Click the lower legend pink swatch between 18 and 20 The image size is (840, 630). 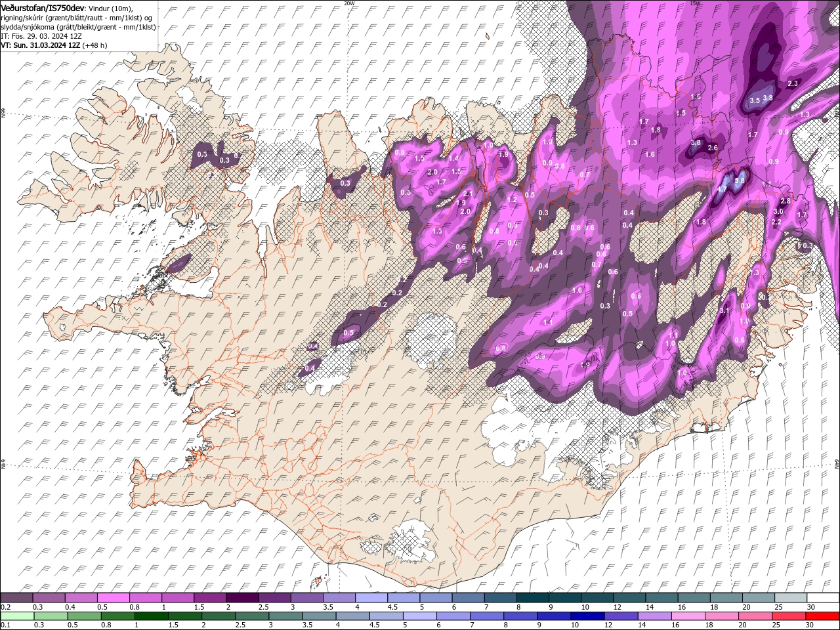tap(721, 616)
